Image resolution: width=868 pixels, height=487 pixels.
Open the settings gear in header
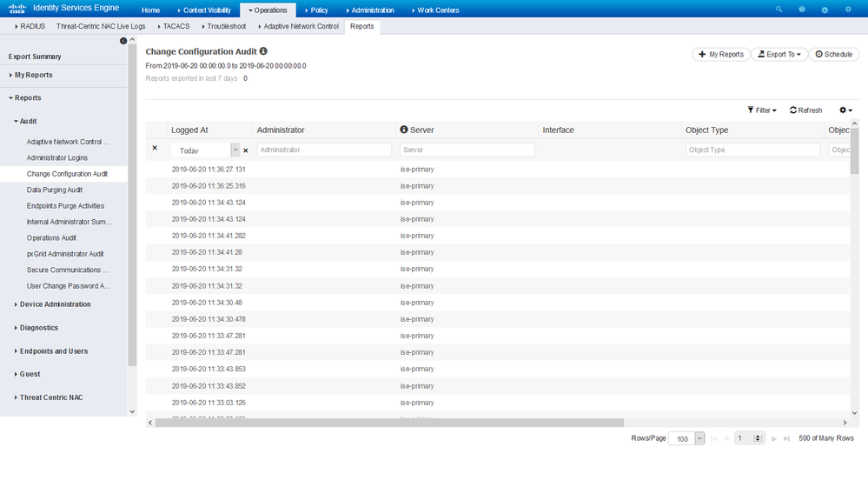pyautogui.click(x=848, y=10)
